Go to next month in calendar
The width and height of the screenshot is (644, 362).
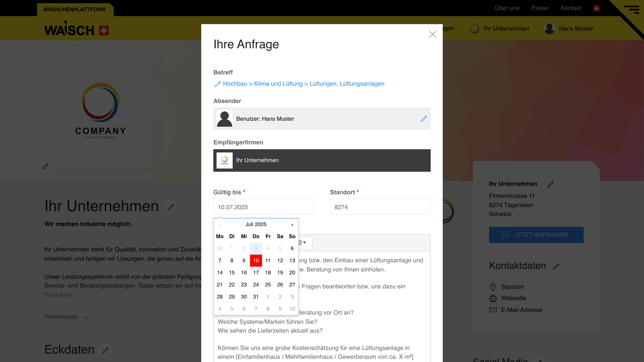coord(292,225)
